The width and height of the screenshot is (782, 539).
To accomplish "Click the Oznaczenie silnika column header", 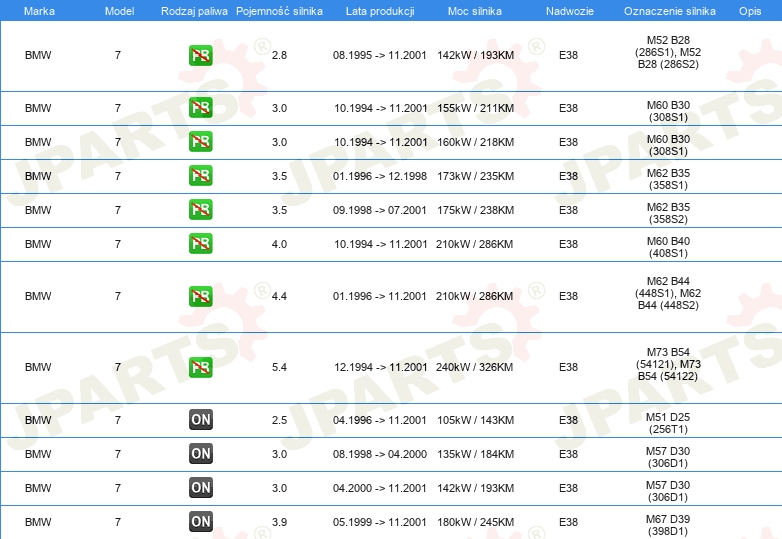I will pyautogui.click(x=670, y=11).
